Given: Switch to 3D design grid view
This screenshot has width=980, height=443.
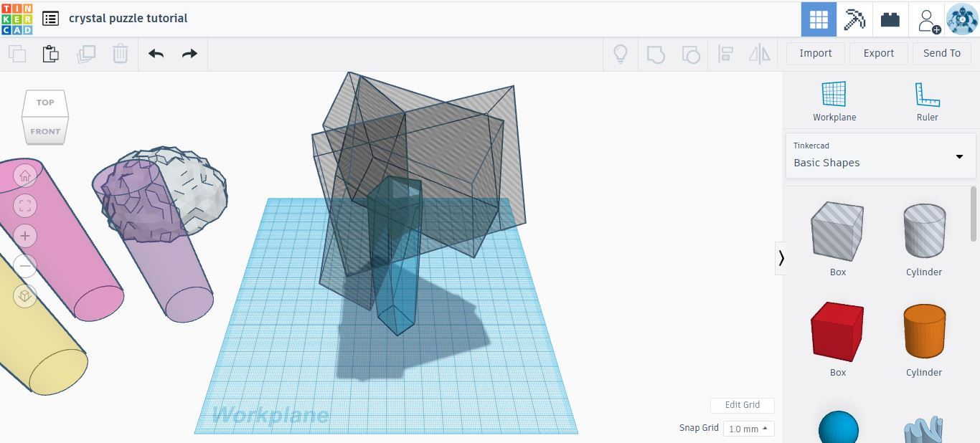Looking at the screenshot, I should pyautogui.click(x=819, y=19).
